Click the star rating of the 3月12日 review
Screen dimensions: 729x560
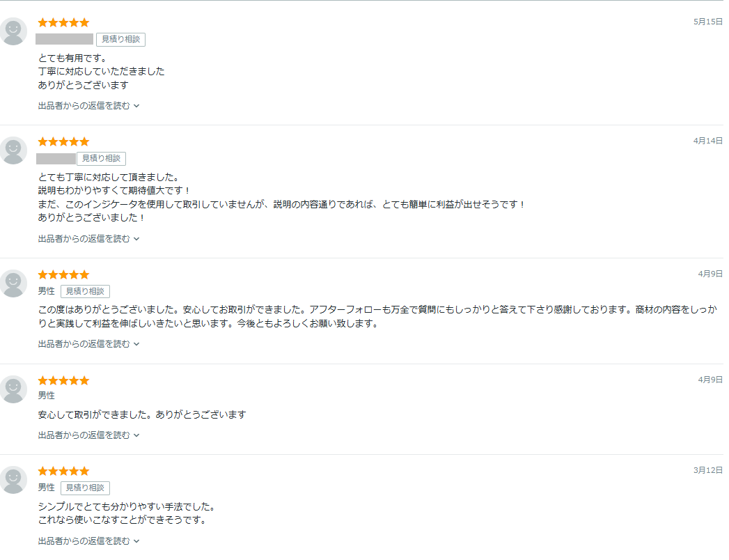(x=63, y=471)
